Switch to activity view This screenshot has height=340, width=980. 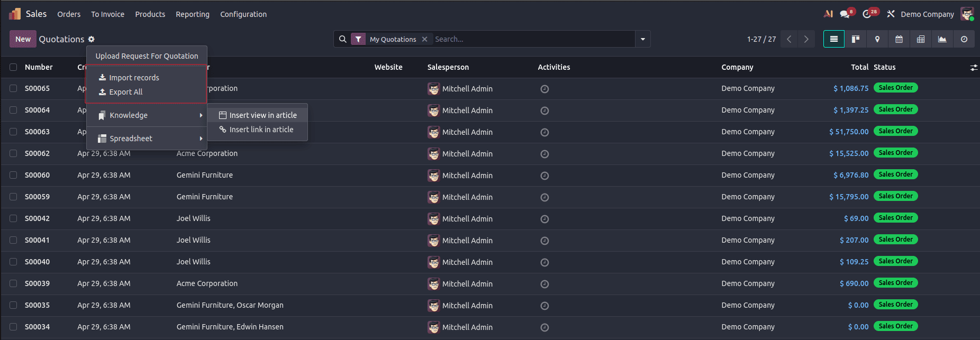[x=964, y=39]
